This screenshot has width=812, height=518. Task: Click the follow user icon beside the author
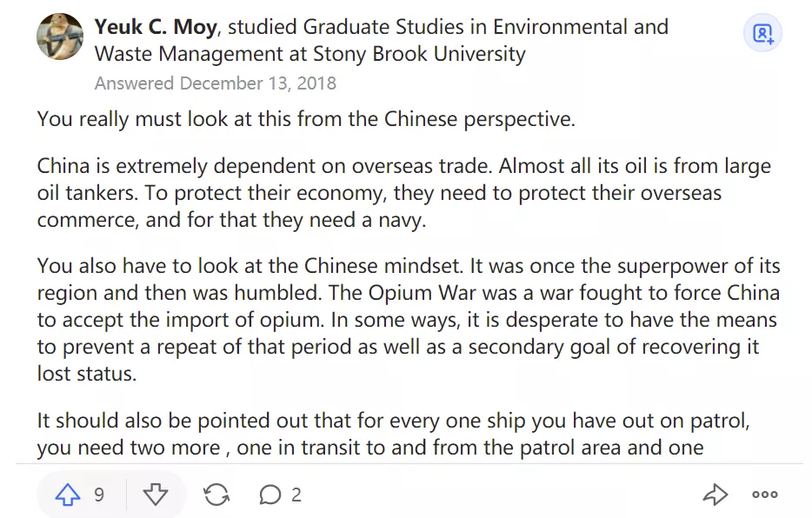762,34
